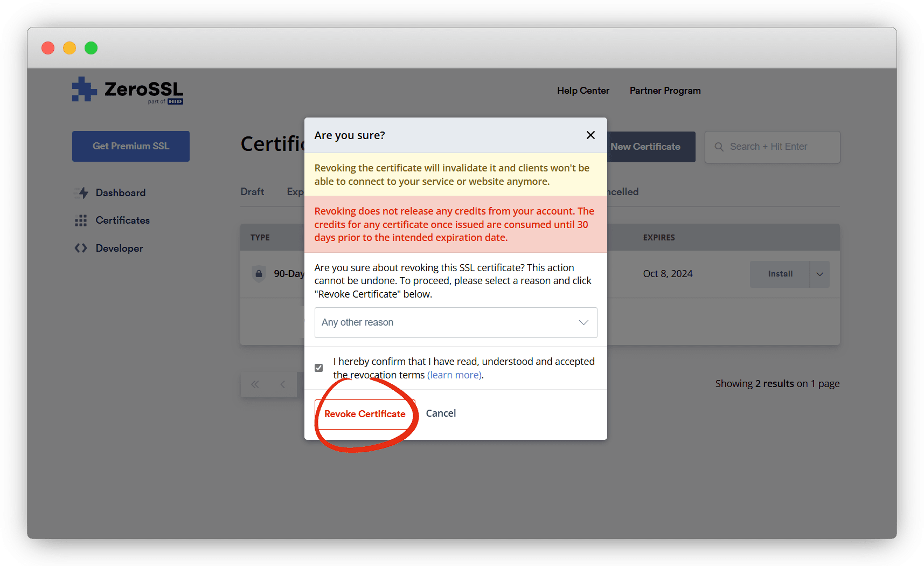Go to previous results page
The height and width of the screenshot is (566, 924).
click(x=282, y=384)
